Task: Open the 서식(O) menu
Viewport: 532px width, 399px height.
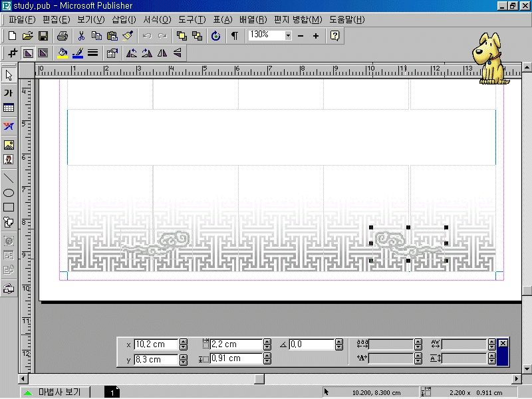Action: click(157, 20)
